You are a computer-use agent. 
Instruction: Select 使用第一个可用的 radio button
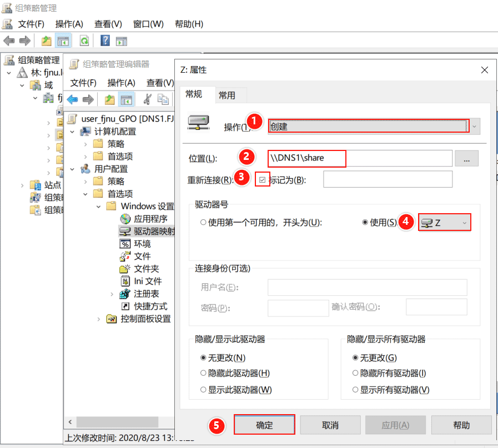[x=203, y=222]
